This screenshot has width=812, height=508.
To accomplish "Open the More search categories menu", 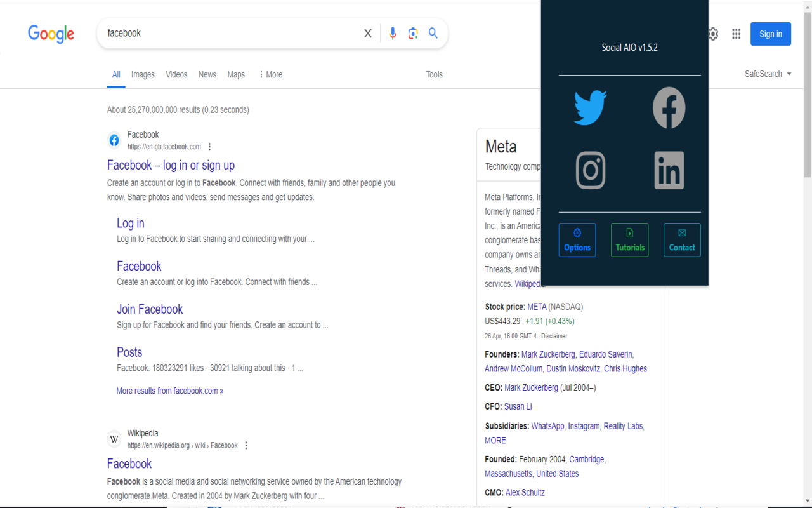I will tap(270, 74).
